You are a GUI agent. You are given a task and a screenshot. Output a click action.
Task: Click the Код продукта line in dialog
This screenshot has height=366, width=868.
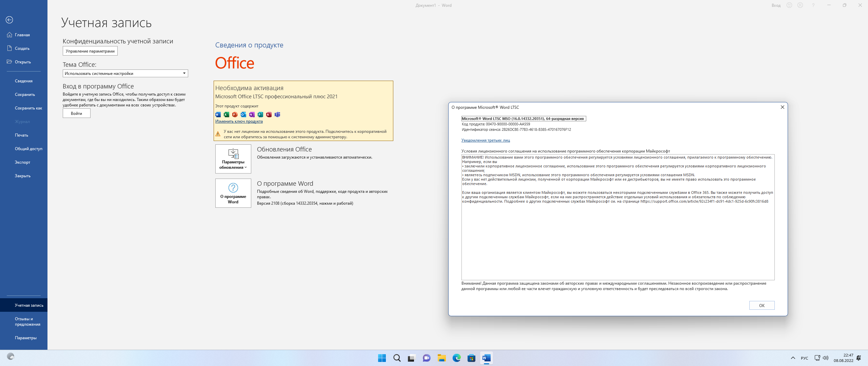click(x=496, y=124)
